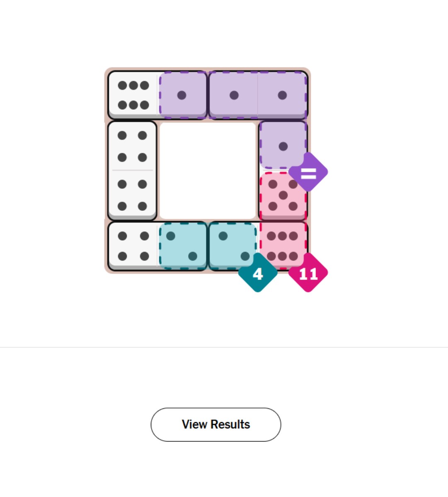Viewport: 448px width, 497px height.
Task: Click the purple equals constraint badge
Action: click(308, 172)
